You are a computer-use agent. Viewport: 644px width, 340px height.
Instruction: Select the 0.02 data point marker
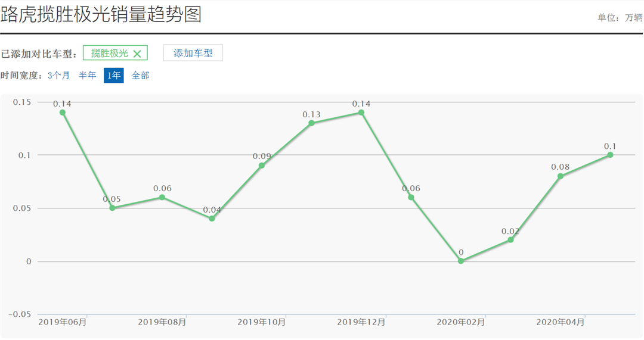tap(510, 239)
